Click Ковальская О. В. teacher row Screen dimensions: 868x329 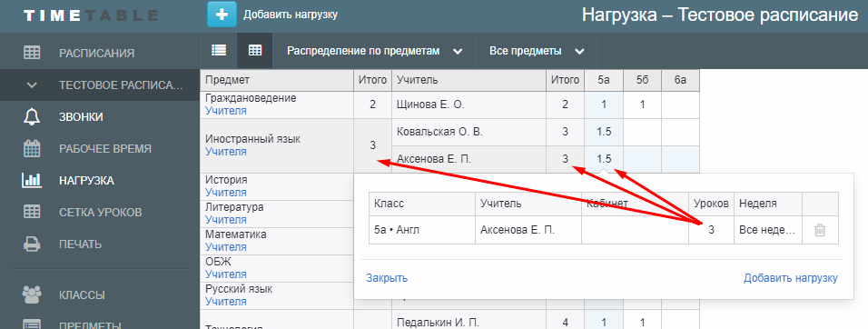pos(469,133)
